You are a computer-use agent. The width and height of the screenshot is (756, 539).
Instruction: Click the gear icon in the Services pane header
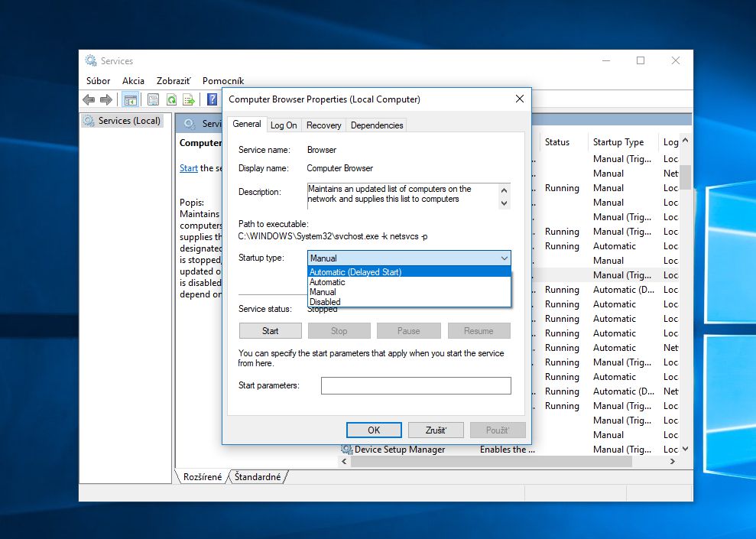[x=190, y=123]
